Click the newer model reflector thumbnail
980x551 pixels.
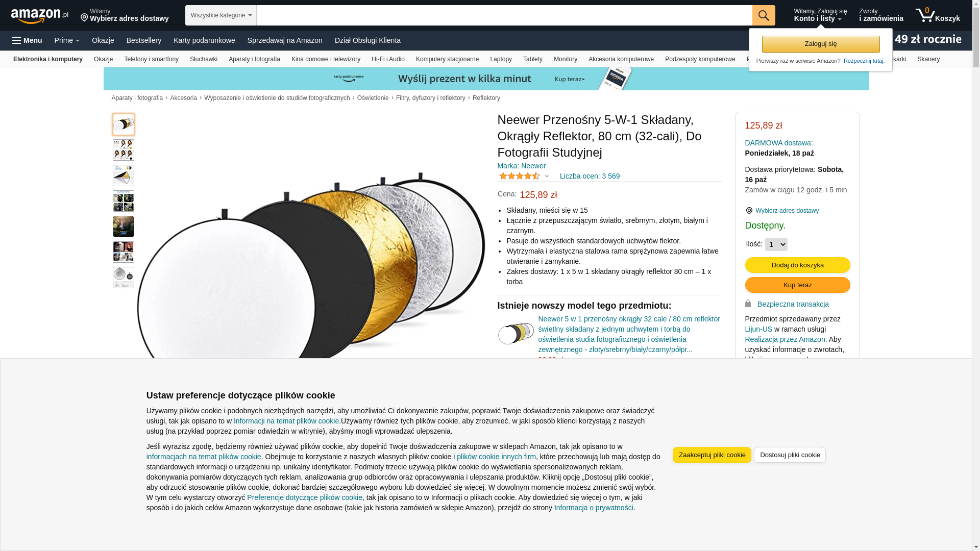(x=516, y=334)
